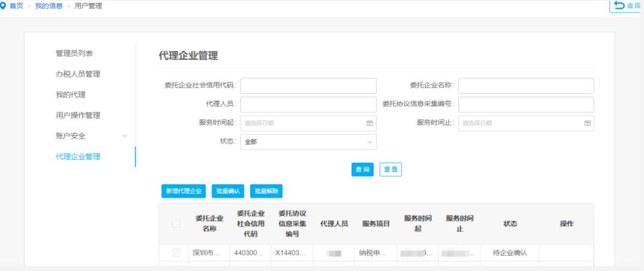Click the 批量解除 button
This screenshot has height=271, width=644.
(266, 191)
